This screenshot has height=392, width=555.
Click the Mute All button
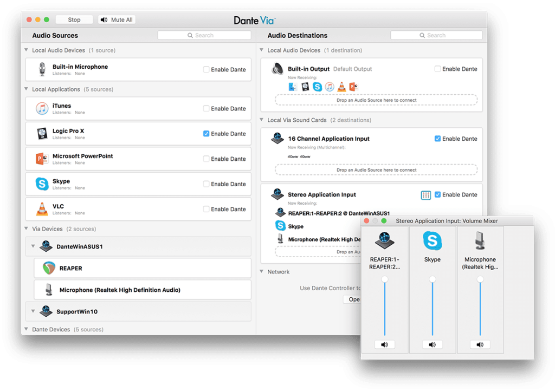point(117,19)
